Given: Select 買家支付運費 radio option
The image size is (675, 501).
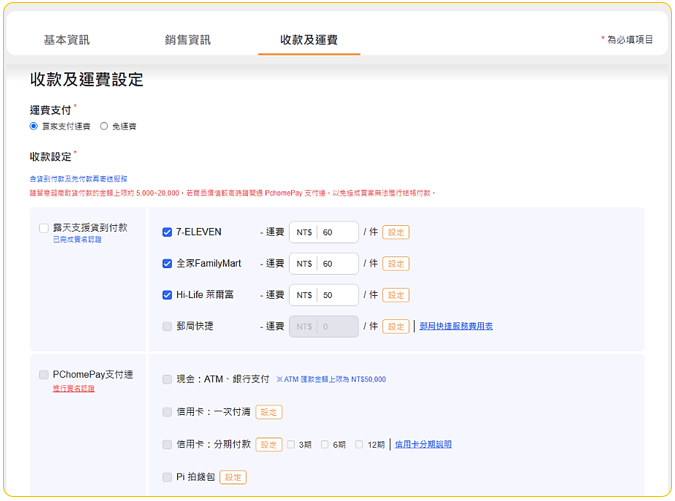Looking at the screenshot, I should [x=34, y=127].
